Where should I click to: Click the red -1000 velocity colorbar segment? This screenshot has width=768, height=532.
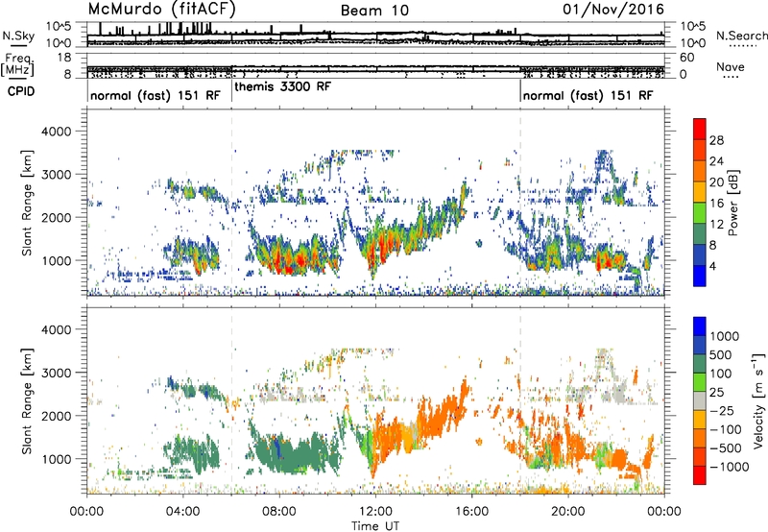pyautogui.click(x=700, y=475)
